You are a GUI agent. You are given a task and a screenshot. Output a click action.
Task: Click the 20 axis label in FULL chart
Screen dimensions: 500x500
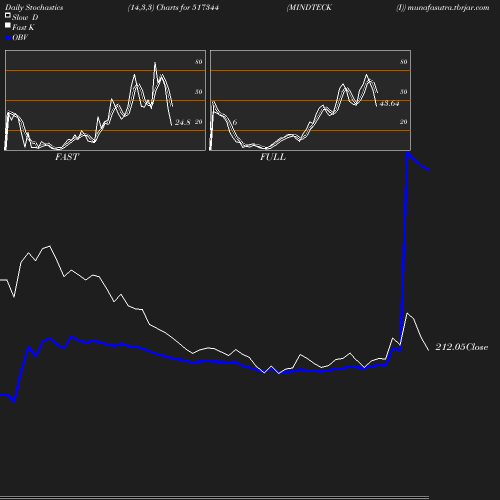404,122
